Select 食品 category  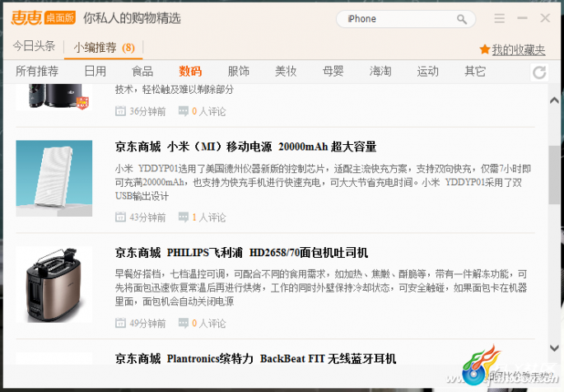click(142, 71)
